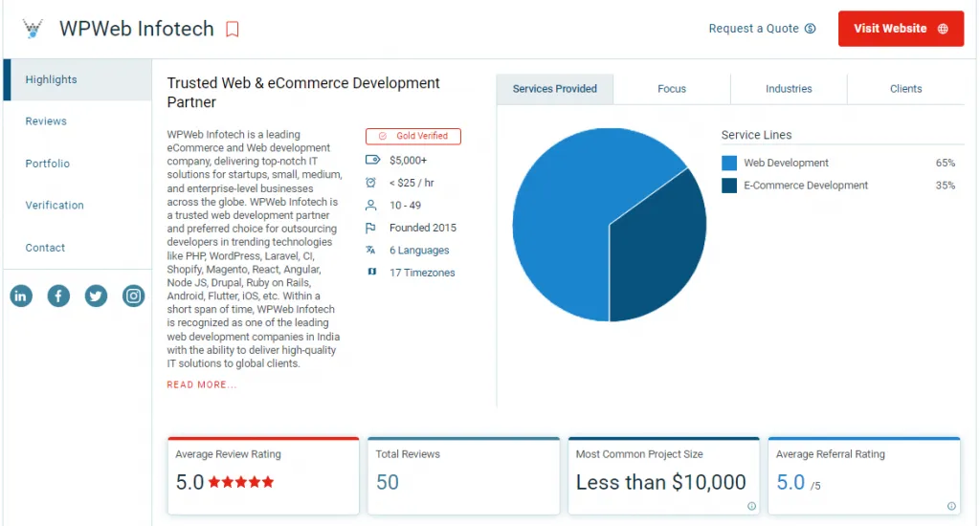The image size is (980, 526).
Task: Open the 6 Languages link
Action: pyautogui.click(x=419, y=250)
